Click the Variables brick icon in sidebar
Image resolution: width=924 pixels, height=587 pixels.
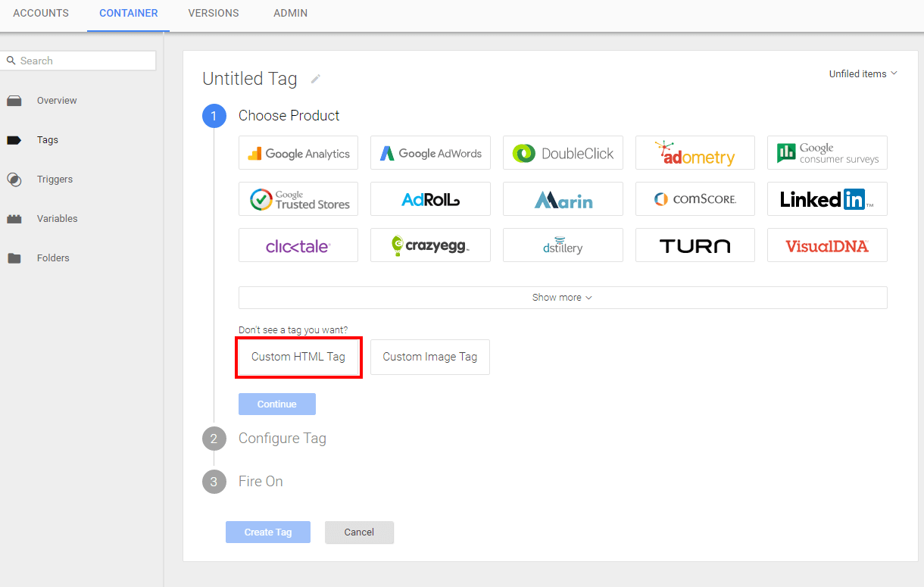tap(14, 219)
